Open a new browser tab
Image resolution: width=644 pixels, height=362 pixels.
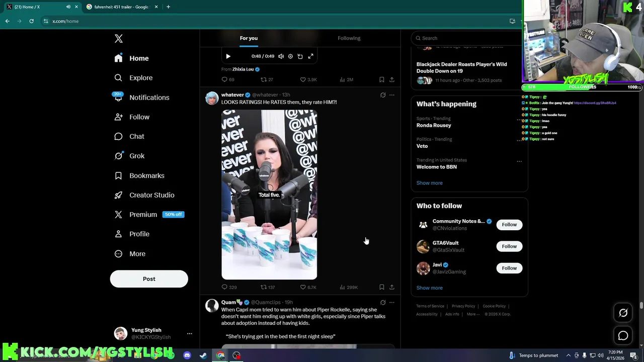point(168,7)
